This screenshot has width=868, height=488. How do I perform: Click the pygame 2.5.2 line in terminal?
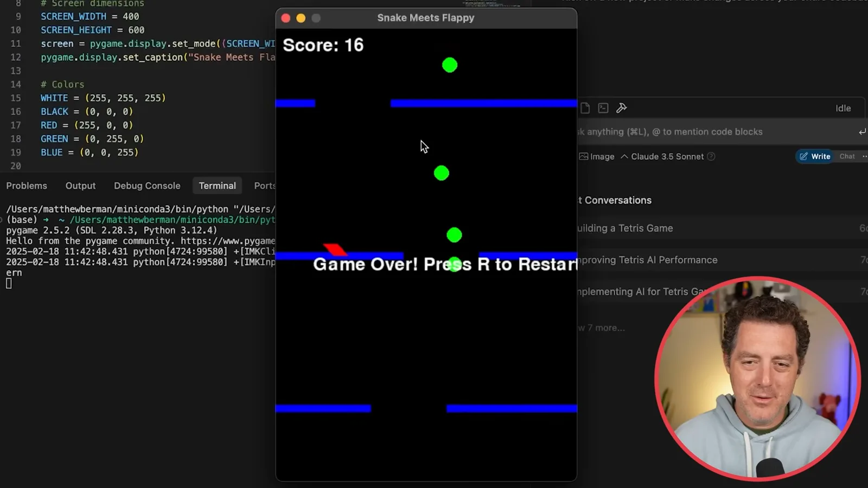pos(111,230)
